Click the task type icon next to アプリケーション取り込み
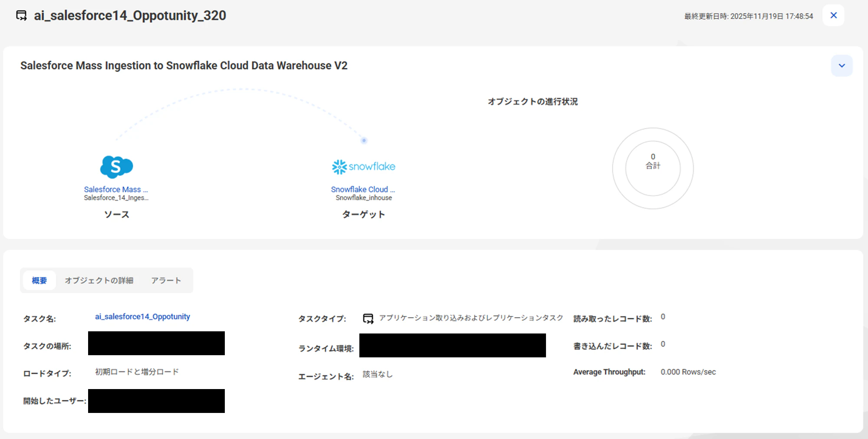The height and width of the screenshot is (439, 868). (x=368, y=319)
